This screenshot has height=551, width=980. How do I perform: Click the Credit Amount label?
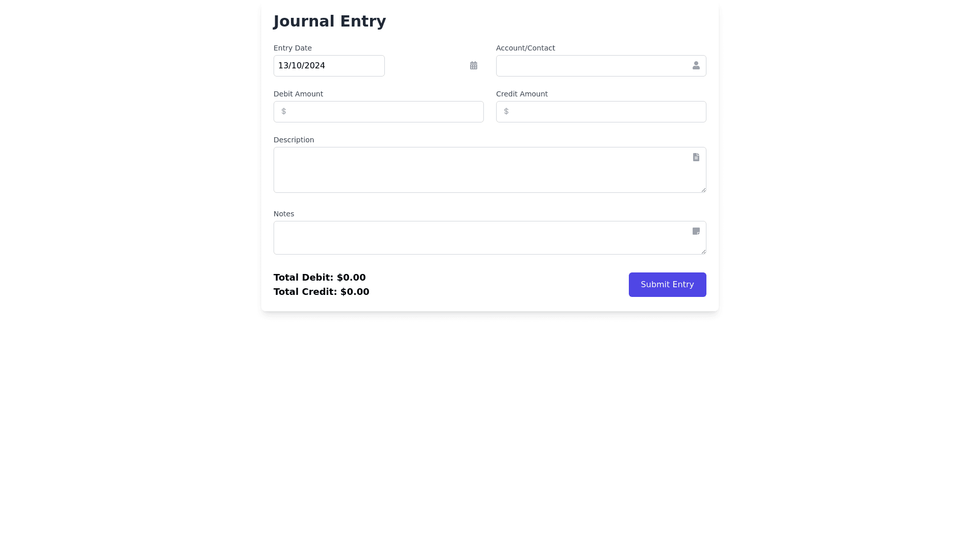click(522, 94)
